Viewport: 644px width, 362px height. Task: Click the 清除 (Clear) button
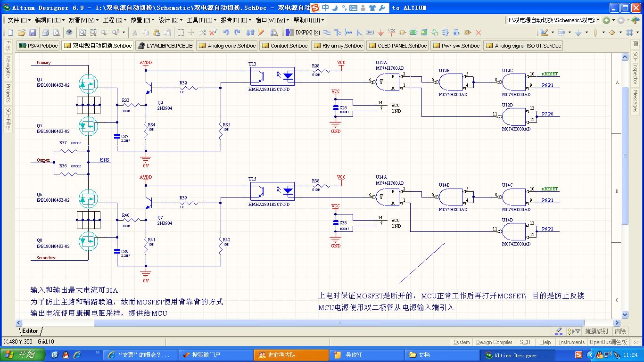620,331
